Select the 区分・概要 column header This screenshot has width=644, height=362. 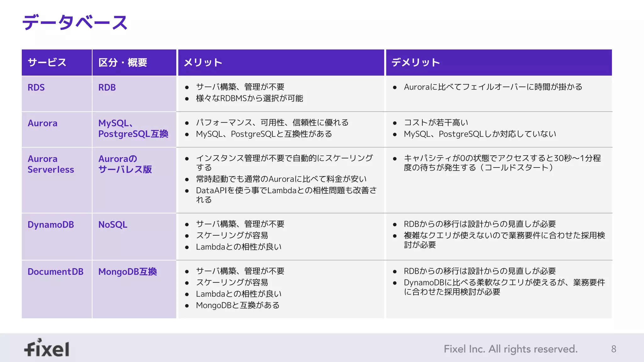123,63
